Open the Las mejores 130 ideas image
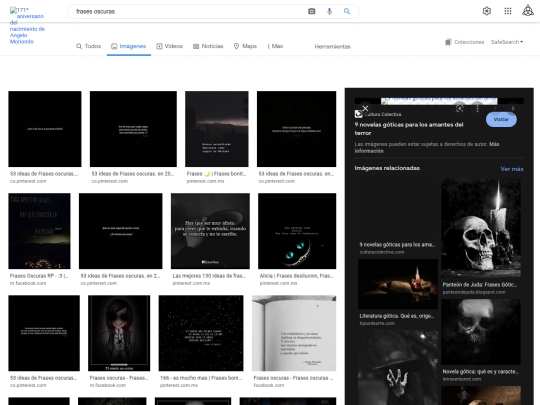Viewport: 540px width, 405px height. coord(210,231)
